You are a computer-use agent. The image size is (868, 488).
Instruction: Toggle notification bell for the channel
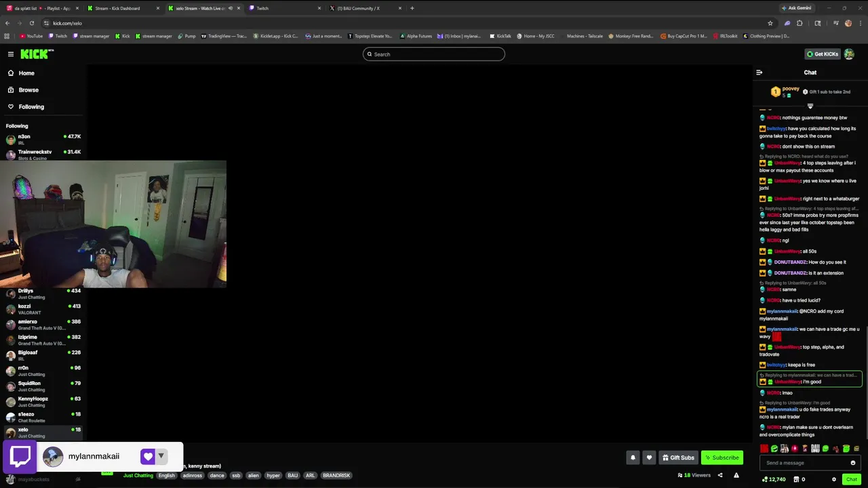click(633, 457)
